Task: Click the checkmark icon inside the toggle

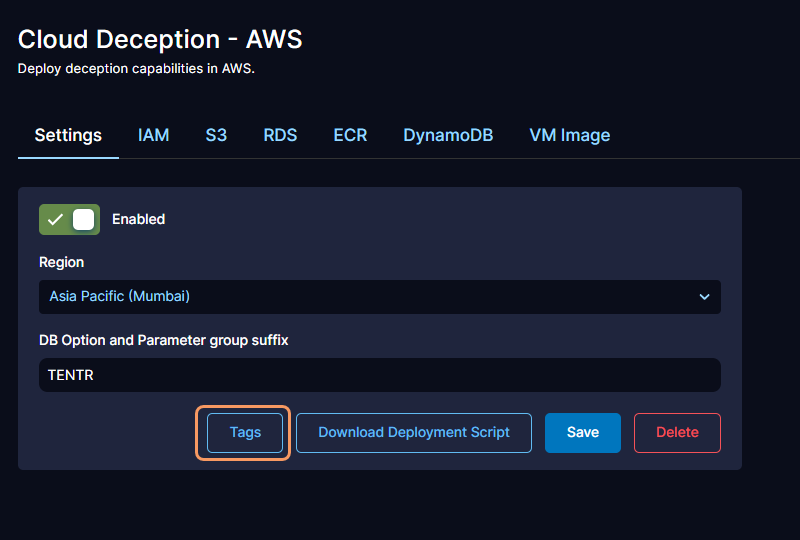Action: (55, 219)
